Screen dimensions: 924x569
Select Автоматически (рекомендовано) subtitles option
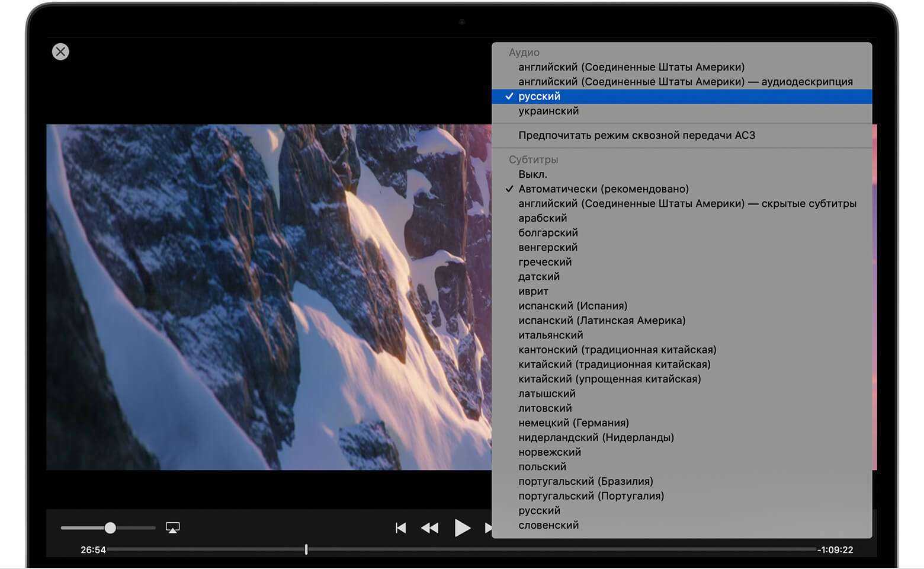(604, 189)
